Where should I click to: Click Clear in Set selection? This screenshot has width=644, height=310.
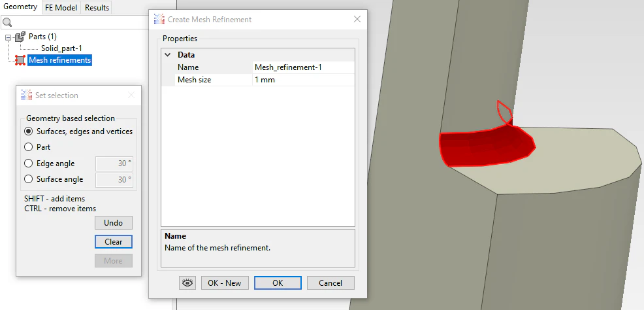point(114,242)
